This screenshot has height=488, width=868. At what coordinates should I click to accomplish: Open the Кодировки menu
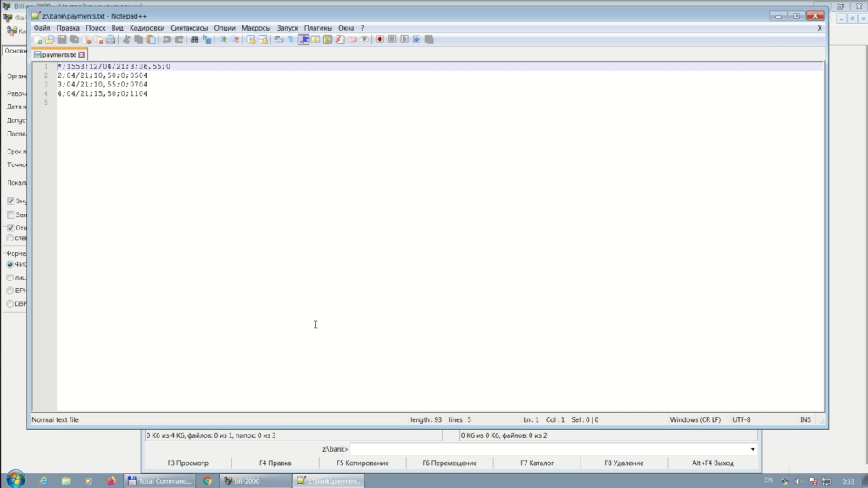tap(147, 28)
